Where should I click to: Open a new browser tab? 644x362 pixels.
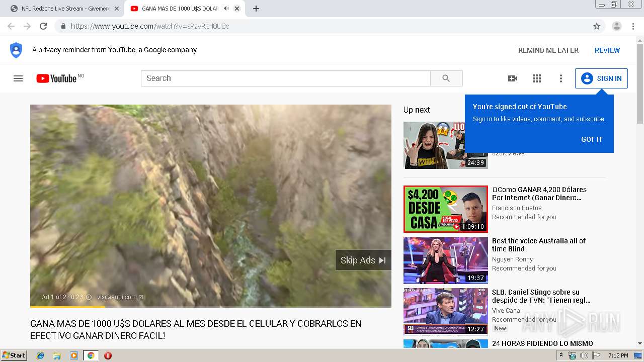(256, 9)
